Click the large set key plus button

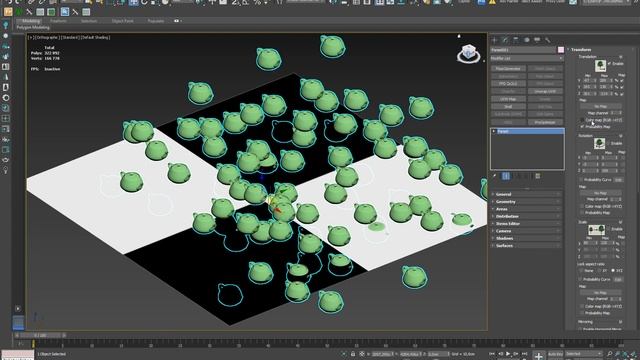click(538, 356)
